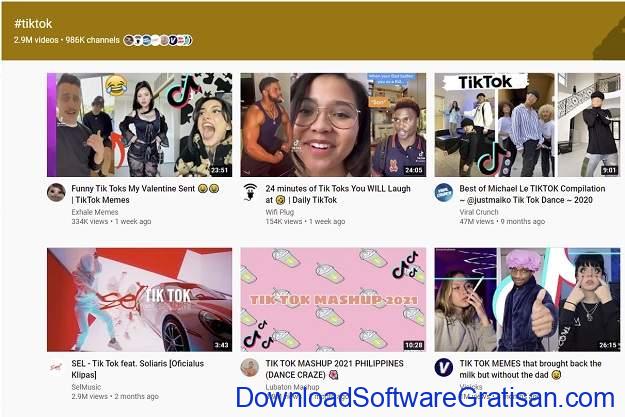This screenshot has width=625, height=417.
Task: Click the 23:51 duration badge
Action: tap(220, 170)
